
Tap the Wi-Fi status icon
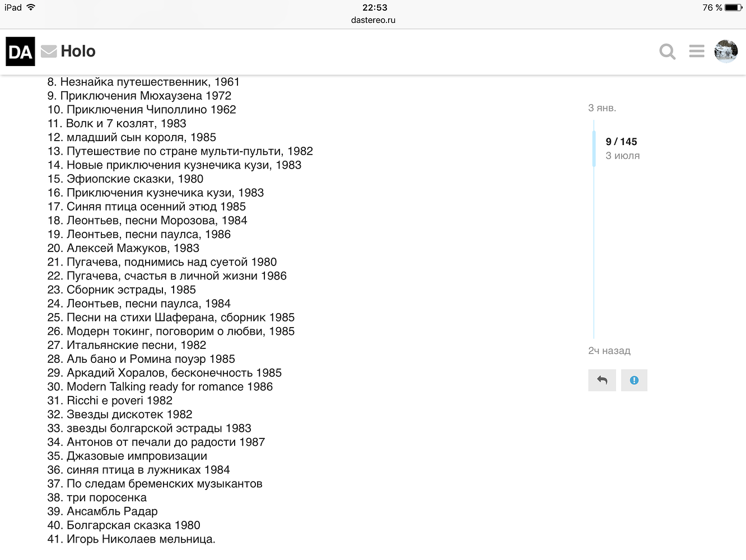pos(31,7)
